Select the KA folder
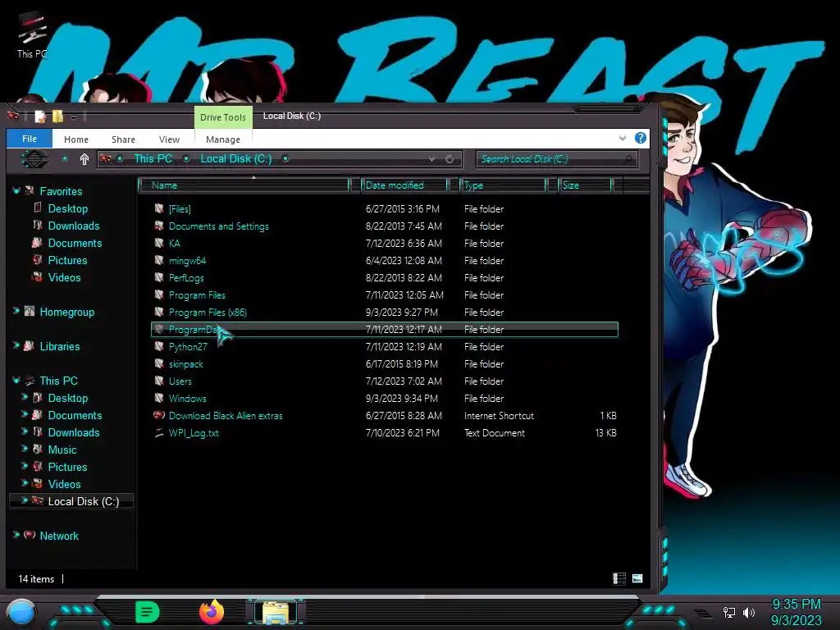 pyautogui.click(x=174, y=243)
